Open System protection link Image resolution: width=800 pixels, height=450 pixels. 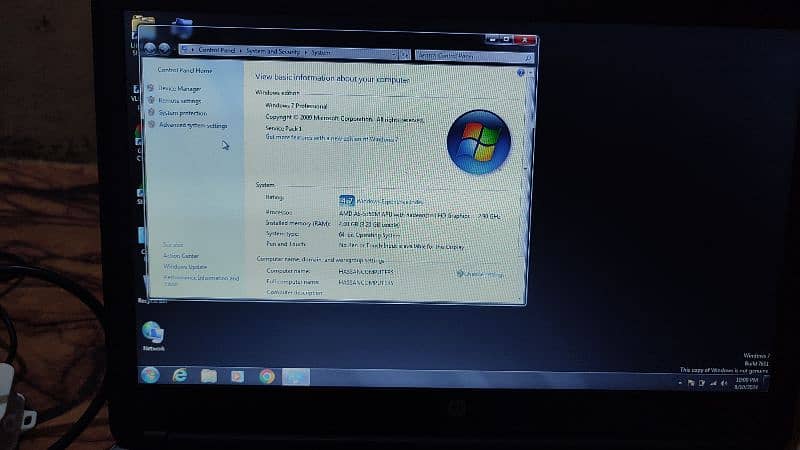click(x=183, y=113)
